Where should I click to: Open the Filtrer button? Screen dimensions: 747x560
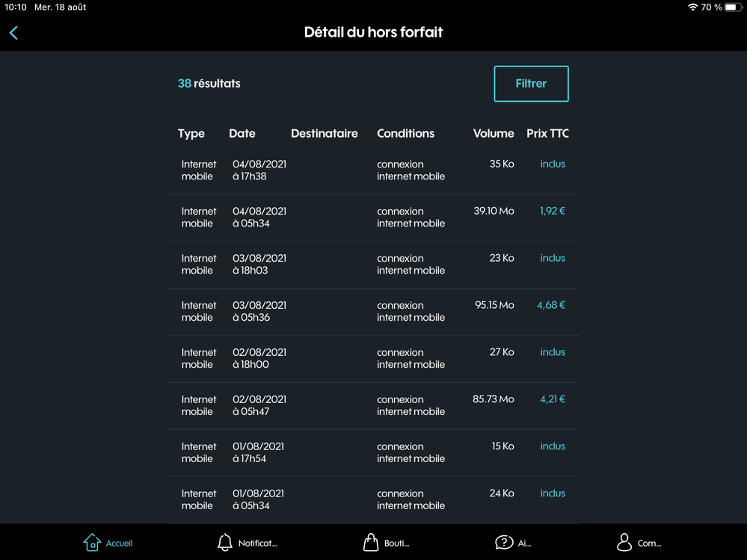pos(531,84)
